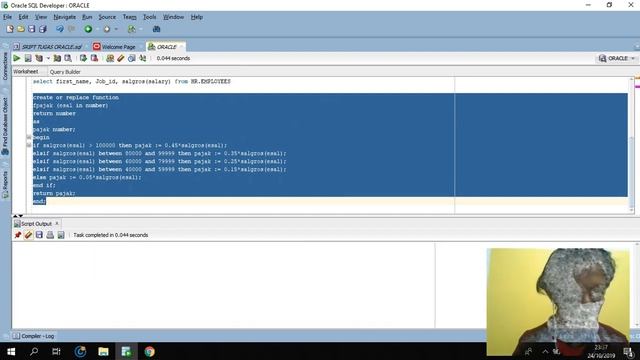Open the Source menu
Image resolution: width=640 pixels, height=360 pixels.
[x=107, y=17]
